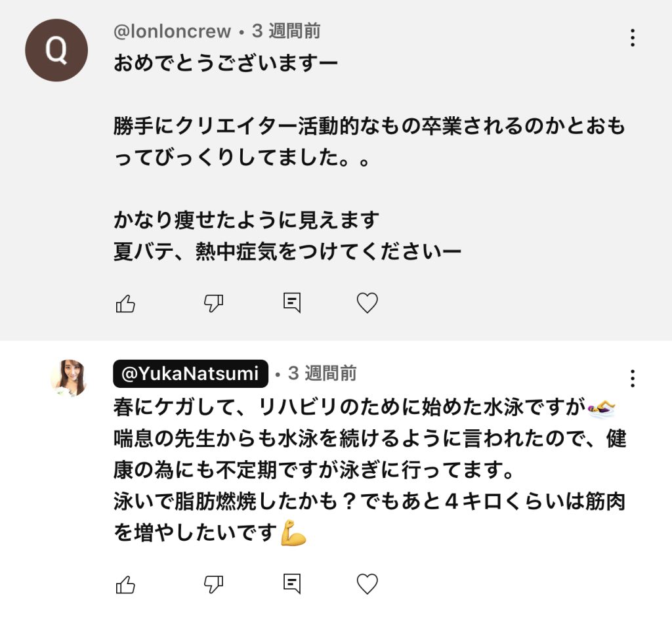Toggle the heart on @YukaNatsumi's reply
The image size is (672, 636).
(x=367, y=583)
